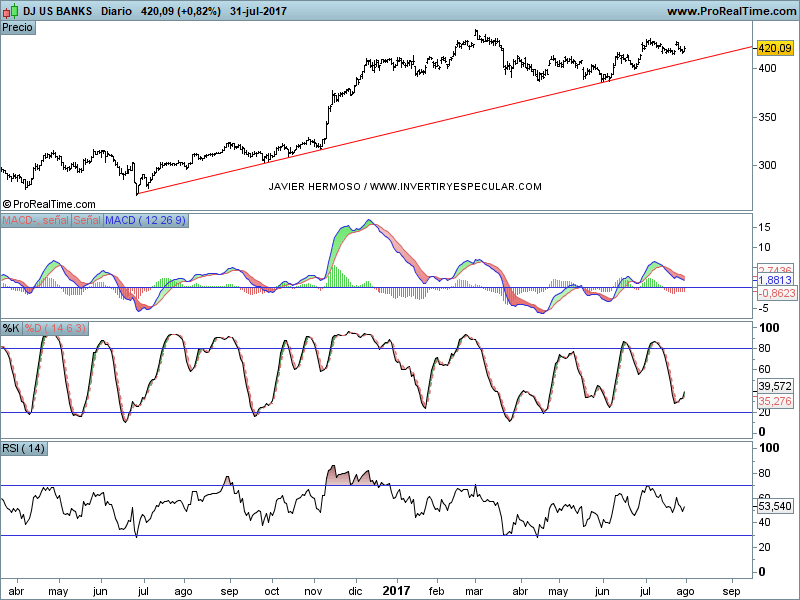Viewport: 800px width, 600px height.
Task: Select the red Señal indicator label
Action: 87,220
